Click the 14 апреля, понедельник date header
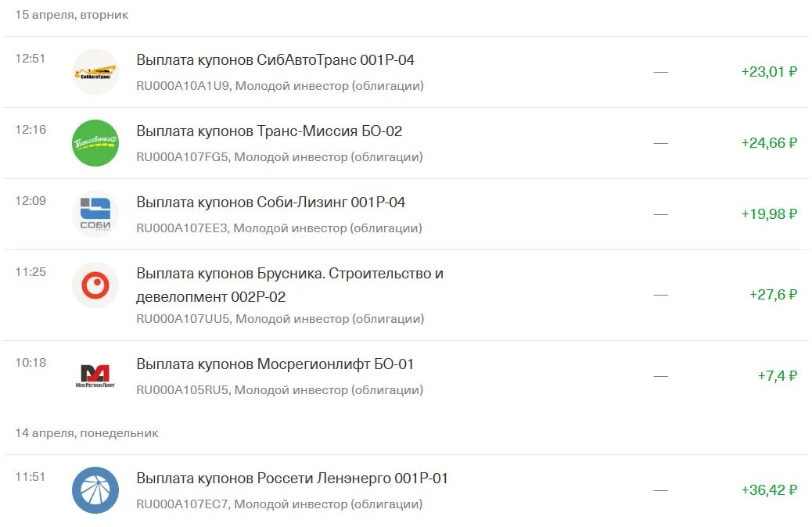 pyautogui.click(x=87, y=433)
